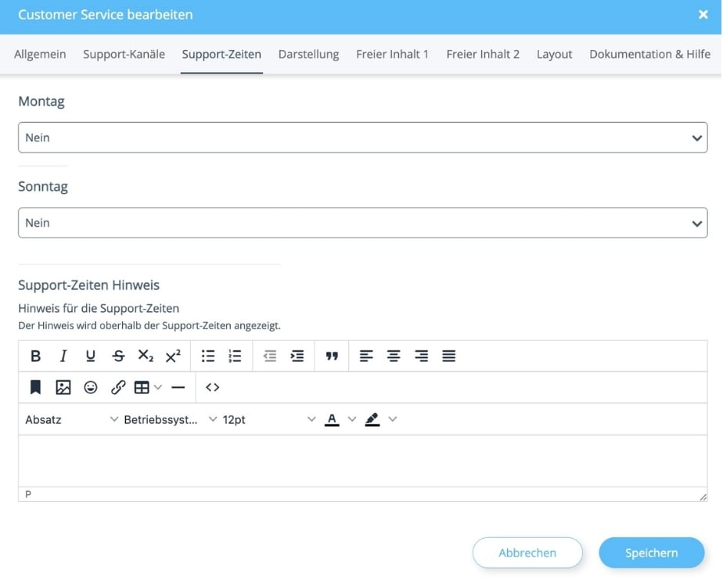Decrease the indent
The image size is (723, 588).
270,357
